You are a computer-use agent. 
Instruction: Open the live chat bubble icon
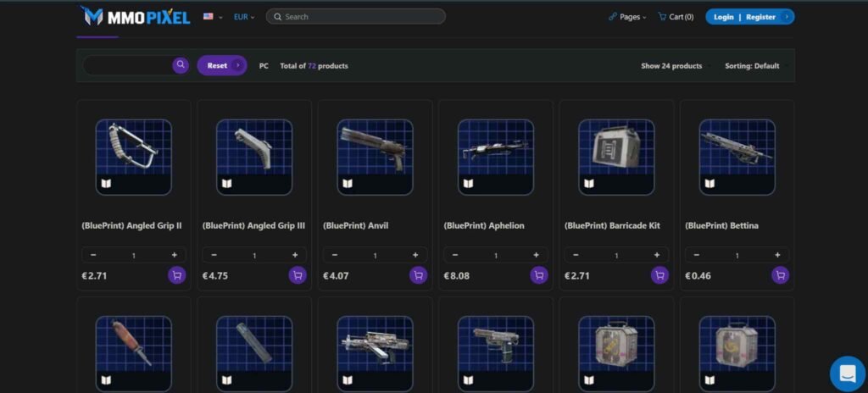(847, 373)
